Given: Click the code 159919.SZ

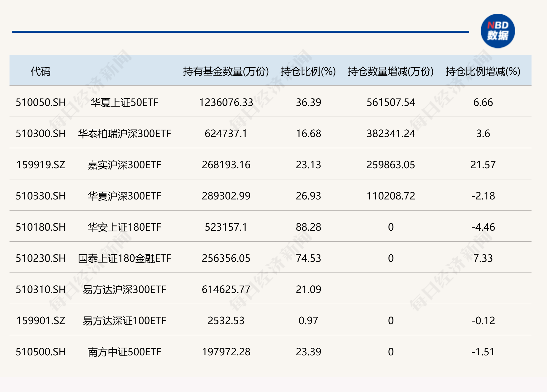Looking at the screenshot, I should (41, 165).
